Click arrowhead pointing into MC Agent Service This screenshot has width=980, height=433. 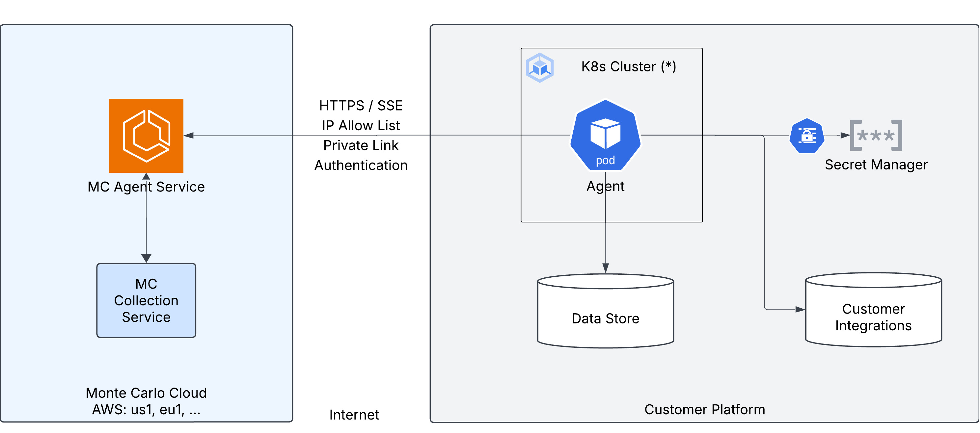pyautogui.click(x=189, y=135)
